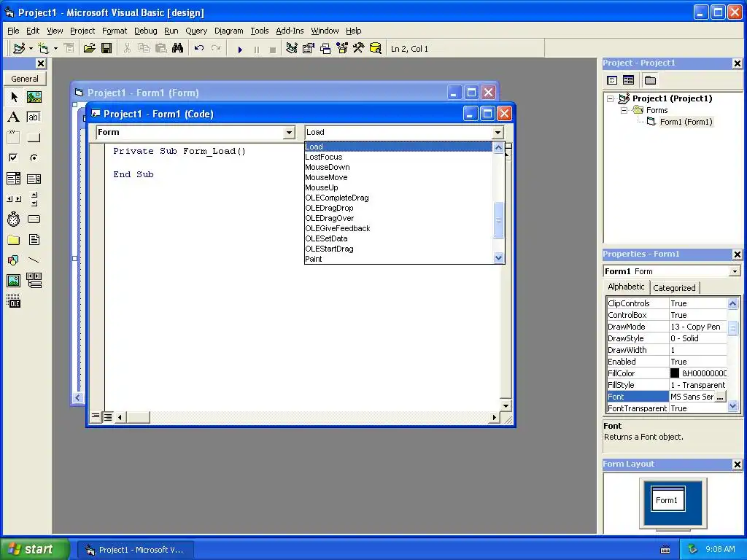
Task: Open the Object Browser toolbar icon
Action: 342,49
